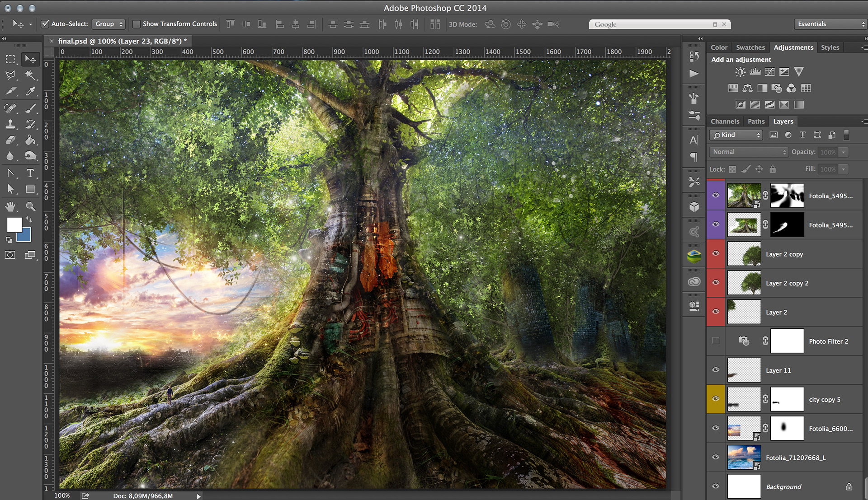Select the Clone Stamp tool
Viewport: 868px width, 500px height.
click(10, 124)
